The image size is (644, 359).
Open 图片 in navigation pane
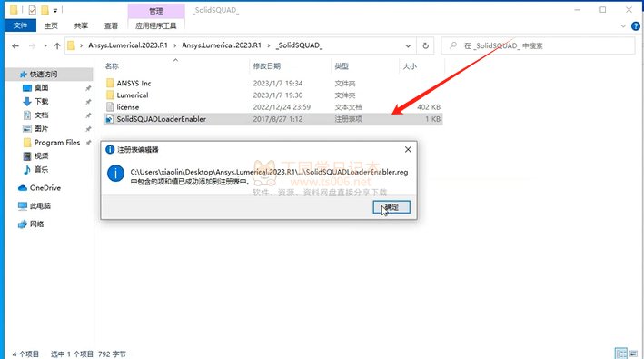[x=41, y=128]
